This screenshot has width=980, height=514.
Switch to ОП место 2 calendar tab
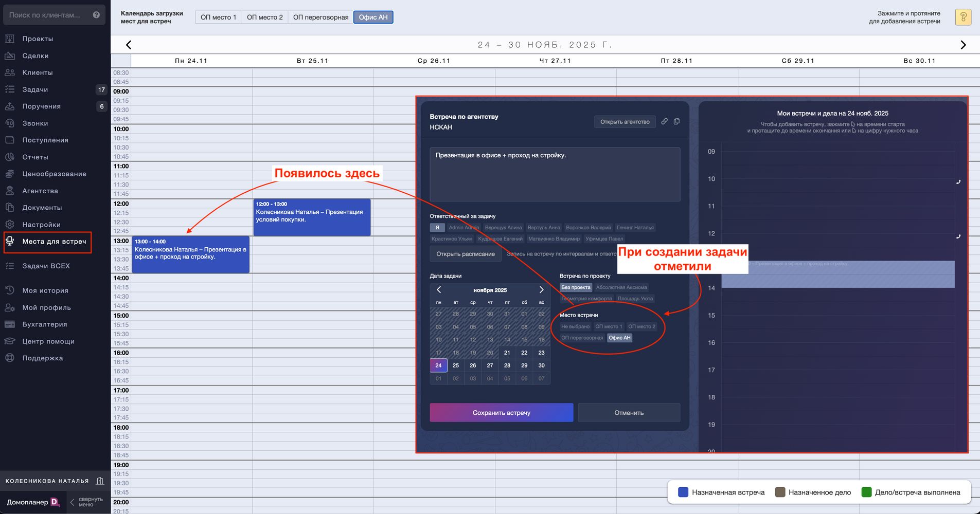coord(265,17)
